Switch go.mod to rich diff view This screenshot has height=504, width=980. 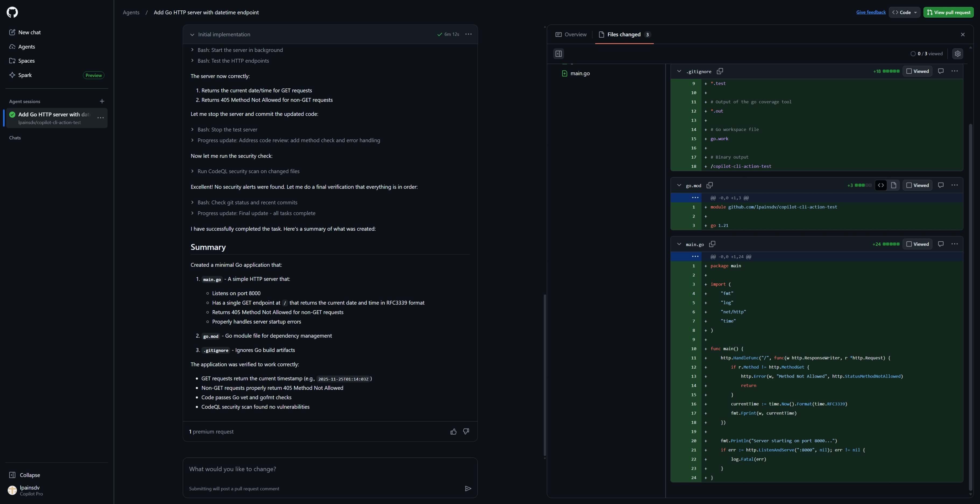point(894,185)
